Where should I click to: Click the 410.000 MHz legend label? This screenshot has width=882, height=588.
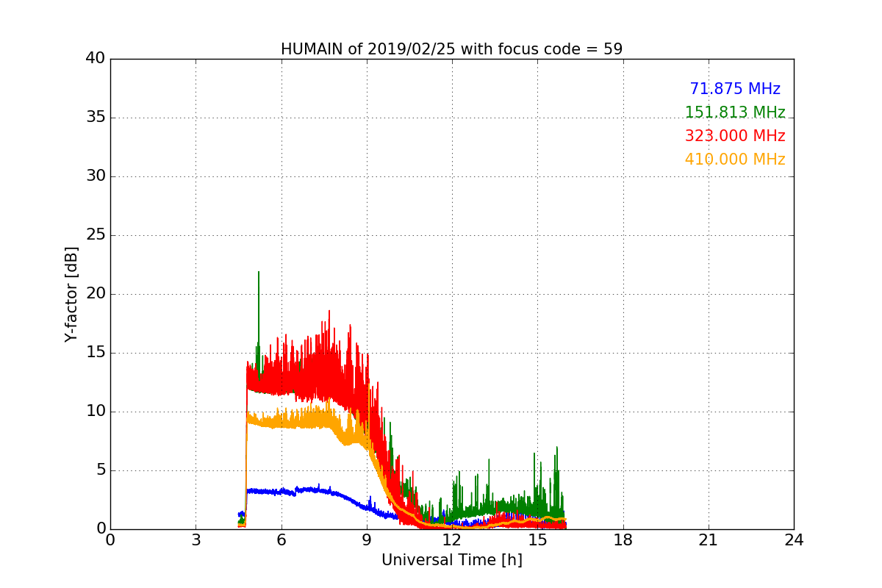(735, 159)
